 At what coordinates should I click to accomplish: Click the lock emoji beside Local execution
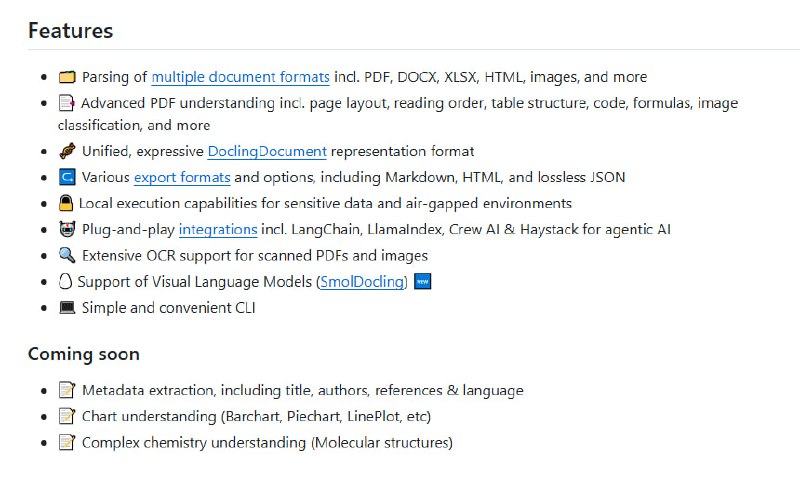point(67,203)
